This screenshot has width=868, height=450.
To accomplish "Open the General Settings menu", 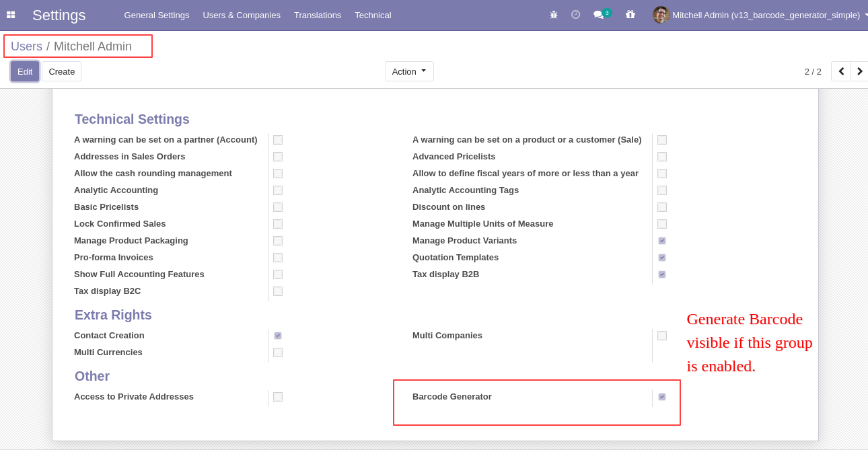I will [x=157, y=15].
